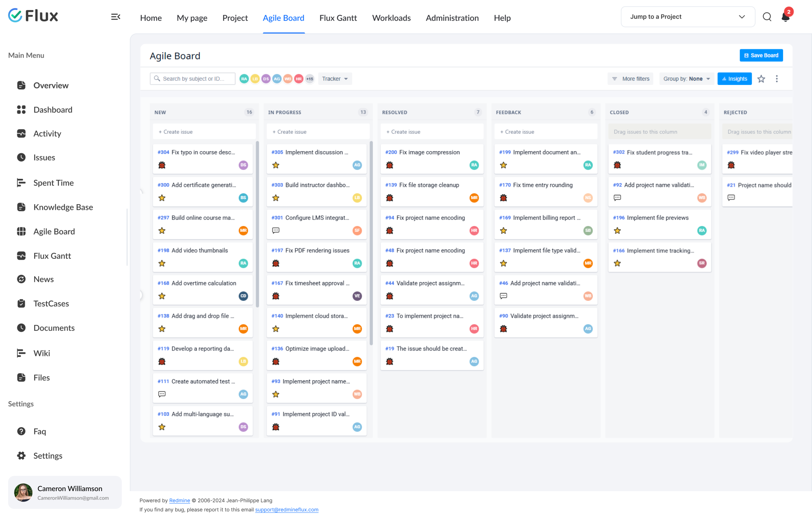Open Flux Gantt in the top navigation
The width and height of the screenshot is (812, 519).
[338, 18]
